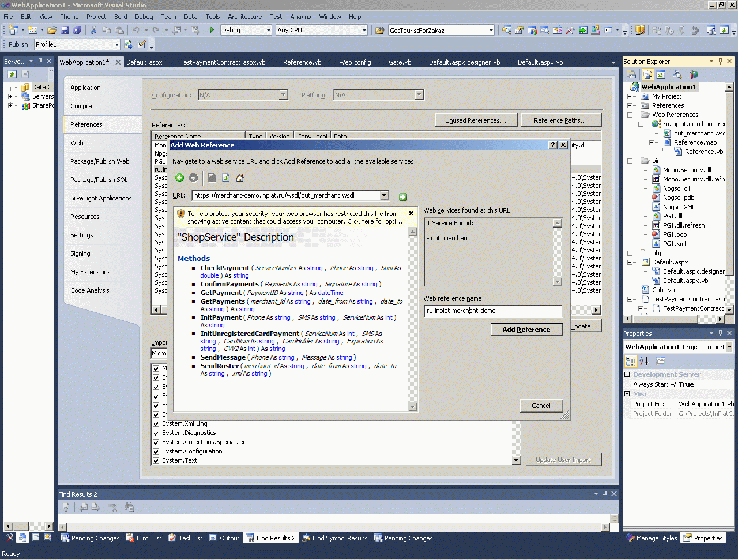Open Find Symbol Results tab
738x560 pixels.
[334, 538]
